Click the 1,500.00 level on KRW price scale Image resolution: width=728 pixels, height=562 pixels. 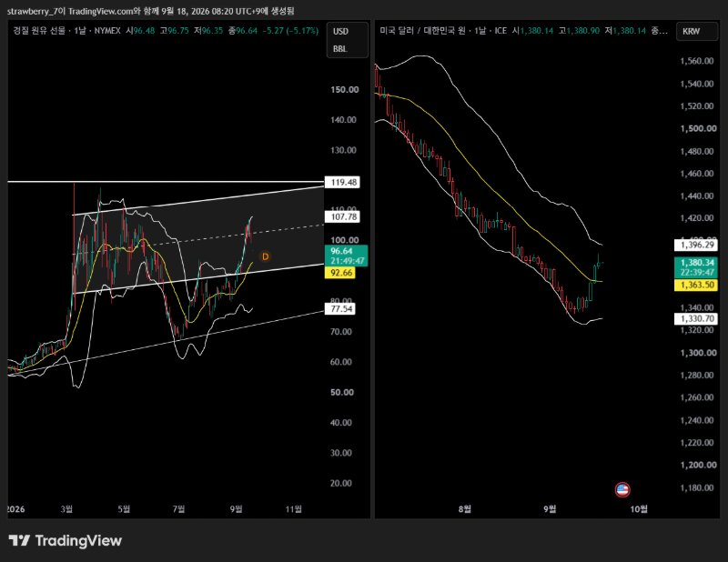[x=698, y=128]
